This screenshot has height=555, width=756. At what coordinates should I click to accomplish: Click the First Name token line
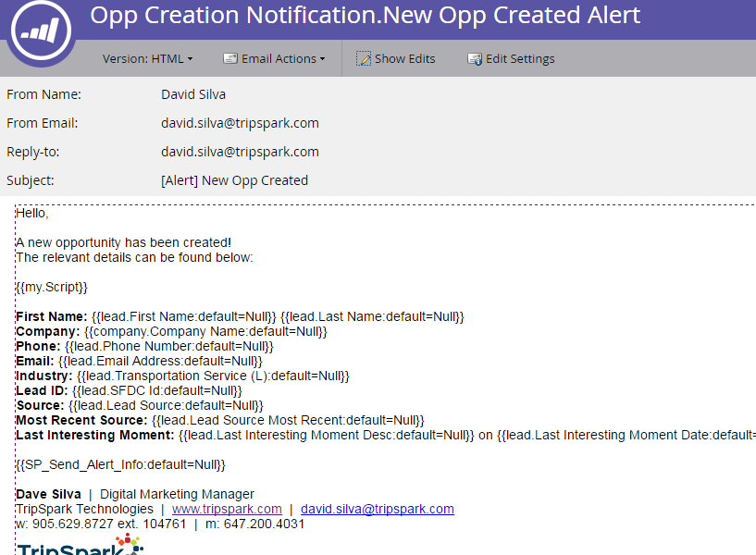(240, 316)
